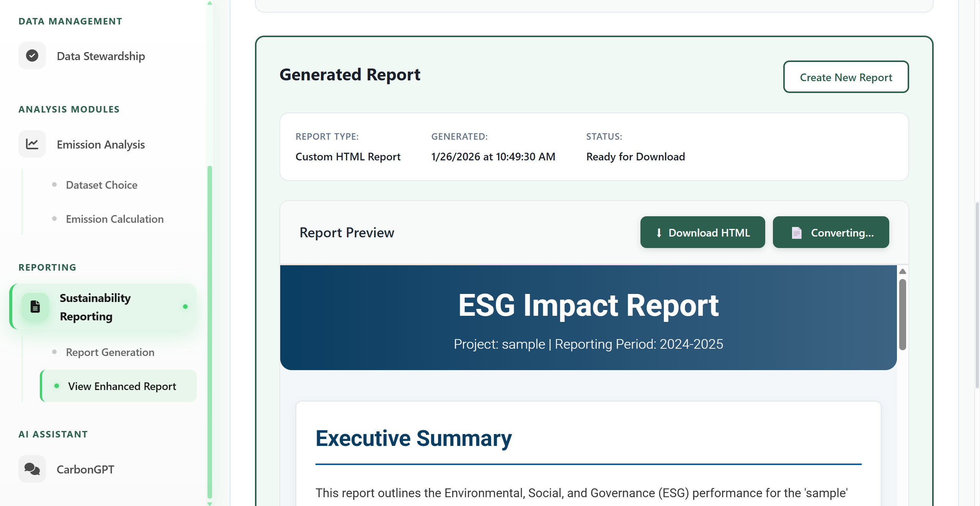Click the green status dot beside Sustainability Reporting
Image resolution: width=980 pixels, height=506 pixels.
[x=185, y=307]
